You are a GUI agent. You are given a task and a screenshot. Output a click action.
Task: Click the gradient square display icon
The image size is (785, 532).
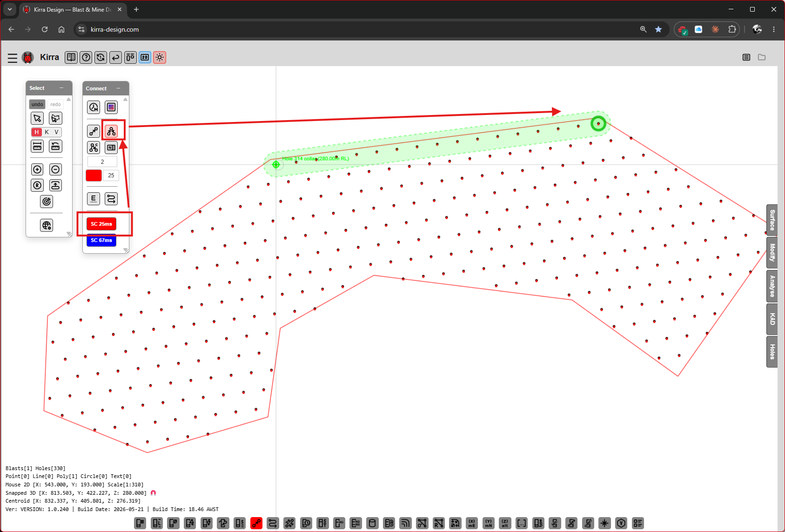[111, 108]
